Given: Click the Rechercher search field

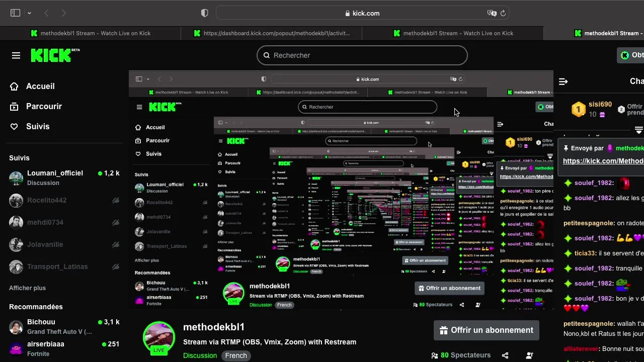Looking at the screenshot, I should [x=362, y=55].
